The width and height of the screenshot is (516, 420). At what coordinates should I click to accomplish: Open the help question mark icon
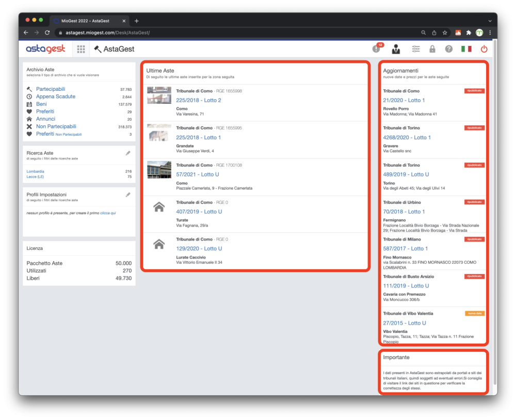pyautogui.click(x=449, y=49)
